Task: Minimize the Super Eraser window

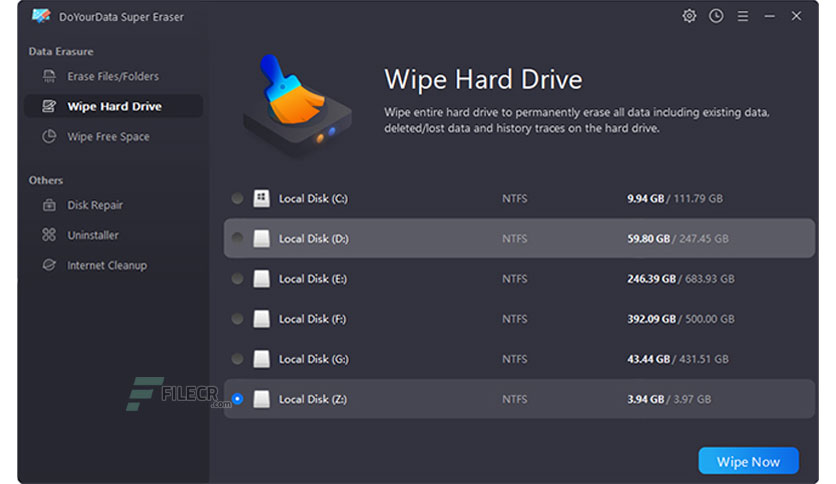Action: pyautogui.click(x=769, y=17)
